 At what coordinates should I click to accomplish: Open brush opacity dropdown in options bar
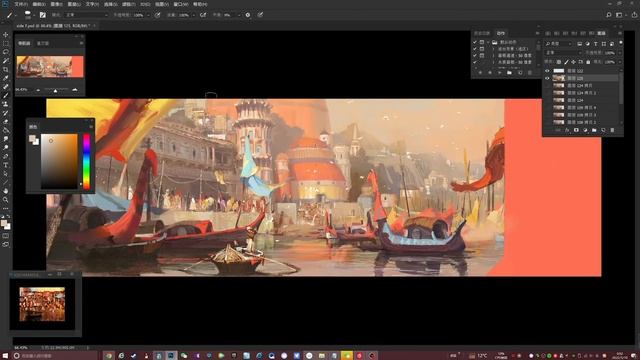tap(147, 15)
